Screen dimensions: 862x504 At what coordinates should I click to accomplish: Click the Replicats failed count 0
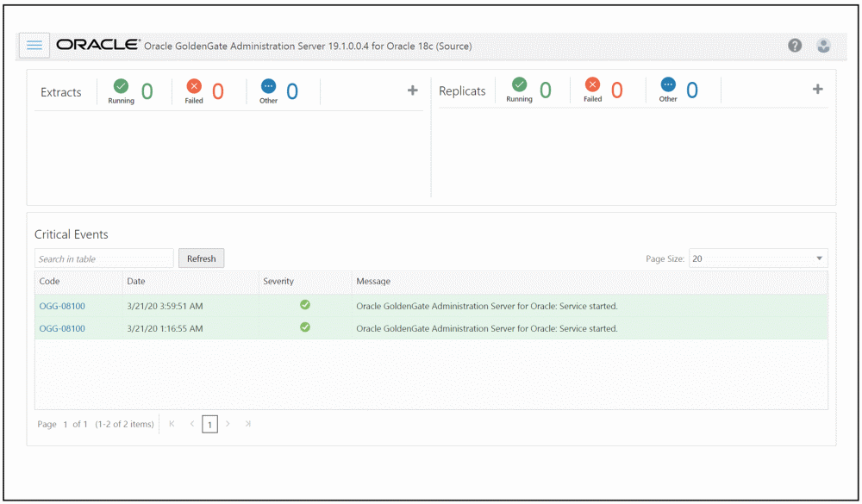(617, 90)
